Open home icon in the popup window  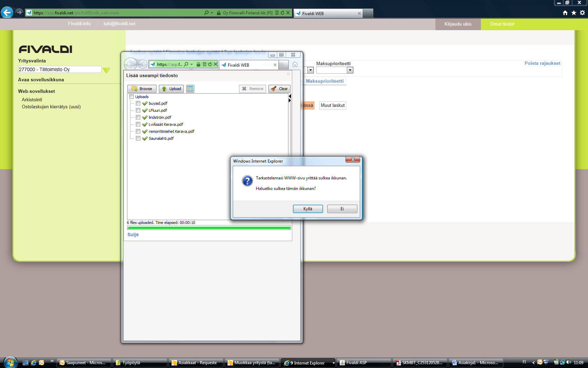pyautogui.click(x=295, y=64)
